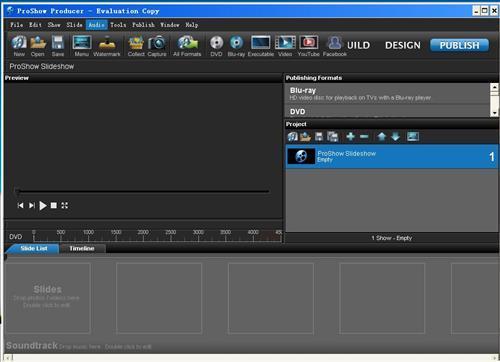Play the slideshow preview
Screen dimensions: 500x362
click(43, 205)
